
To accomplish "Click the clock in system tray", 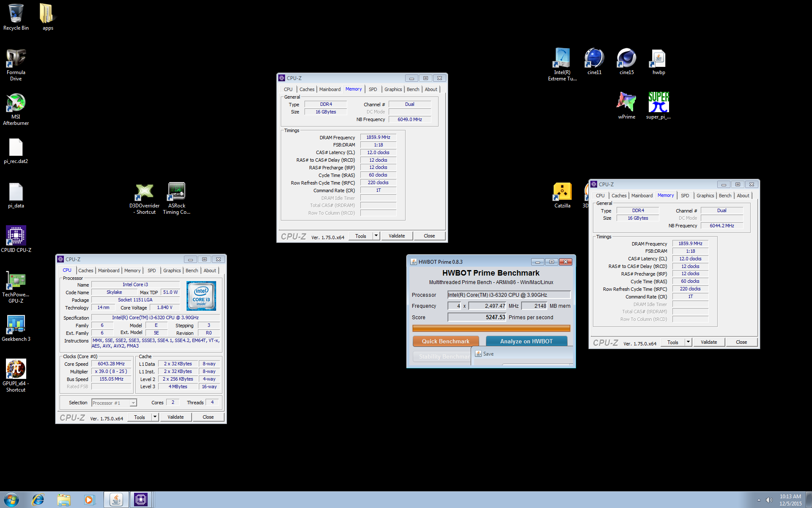I will tap(790, 500).
